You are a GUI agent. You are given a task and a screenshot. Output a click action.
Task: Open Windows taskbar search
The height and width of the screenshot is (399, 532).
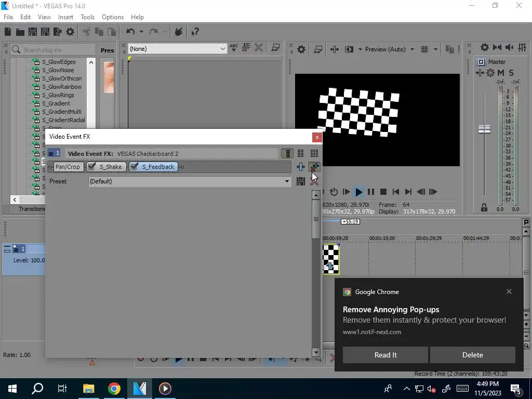click(37, 389)
